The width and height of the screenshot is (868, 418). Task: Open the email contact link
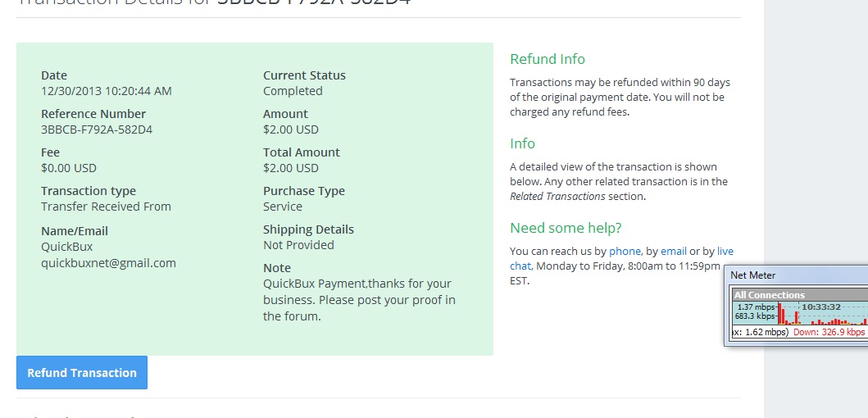coord(674,251)
